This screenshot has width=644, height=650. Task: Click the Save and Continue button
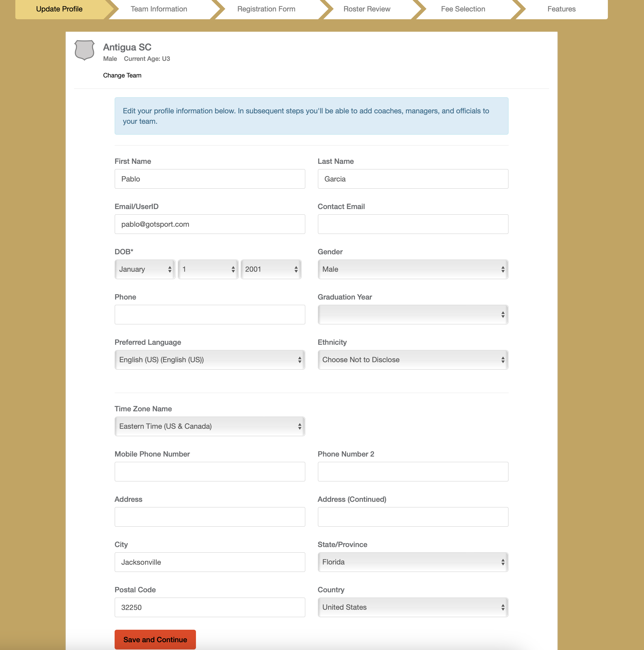[x=155, y=639]
